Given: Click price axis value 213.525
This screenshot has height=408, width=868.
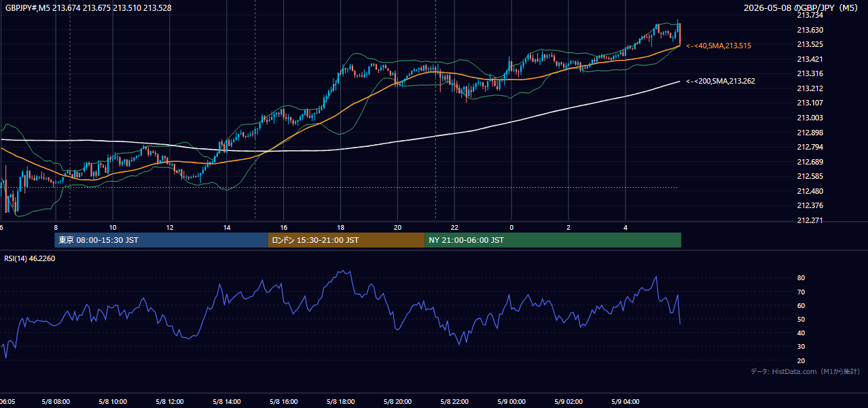Looking at the screenshot, I should point(810,44).
